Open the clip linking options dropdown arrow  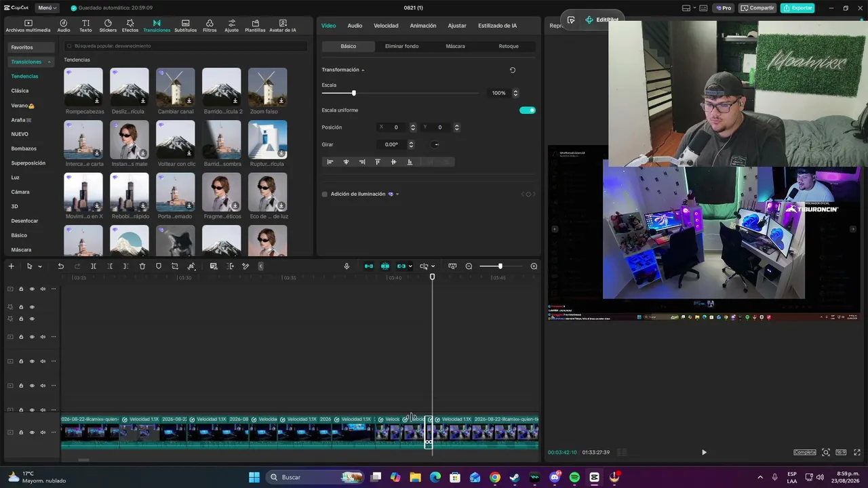(x=410, y=266)
